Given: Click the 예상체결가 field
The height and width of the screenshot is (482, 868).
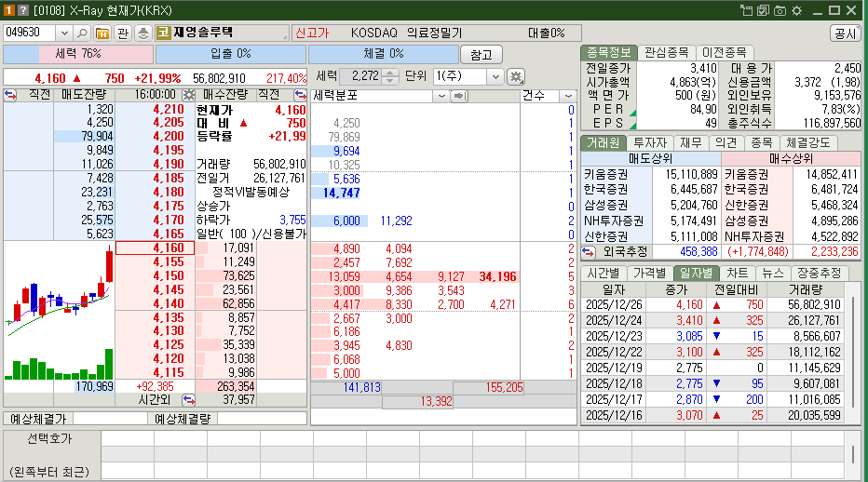Looking at the screenshot, I should click(110, 419).
